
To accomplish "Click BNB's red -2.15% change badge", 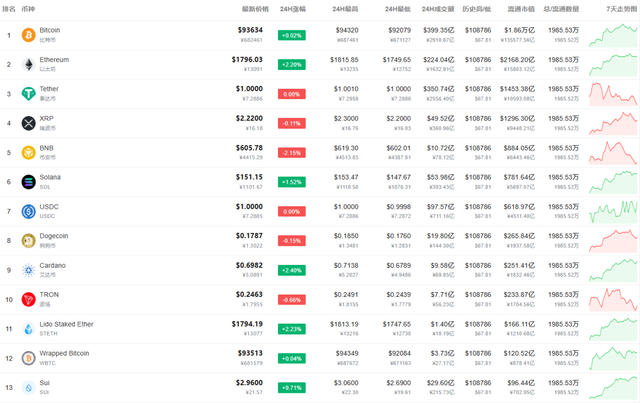I will (292, 153).
